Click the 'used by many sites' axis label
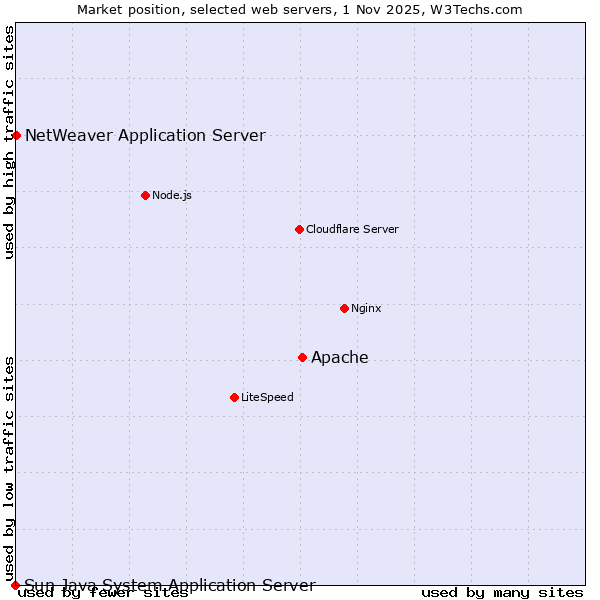The height and width of the screenshot is (600, 600). coord(502,593)
